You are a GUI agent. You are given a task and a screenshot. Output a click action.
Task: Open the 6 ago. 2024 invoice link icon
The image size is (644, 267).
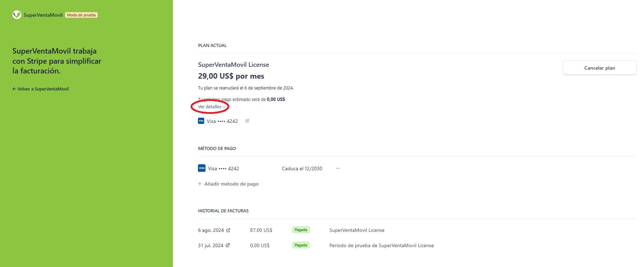tap(228, 230)
